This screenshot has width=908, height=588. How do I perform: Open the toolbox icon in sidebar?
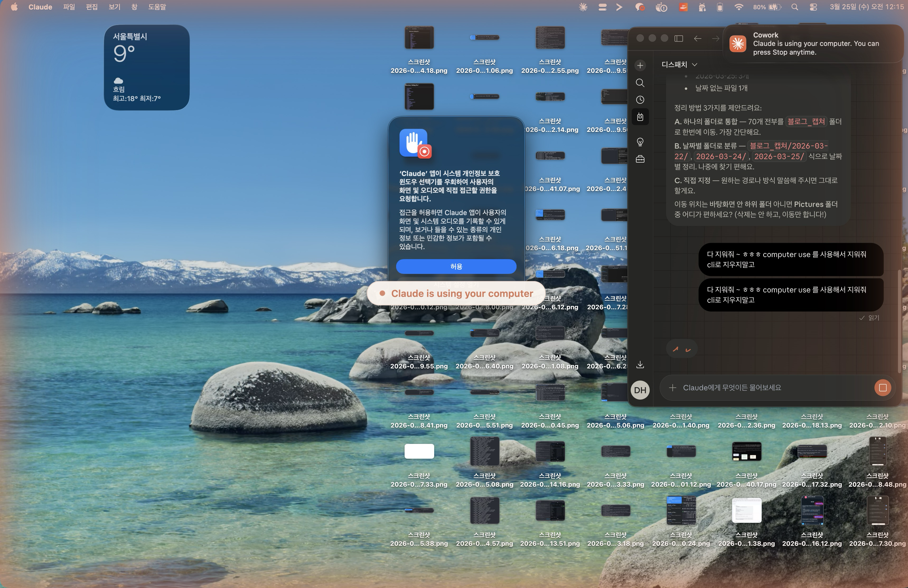click(640, 159)
